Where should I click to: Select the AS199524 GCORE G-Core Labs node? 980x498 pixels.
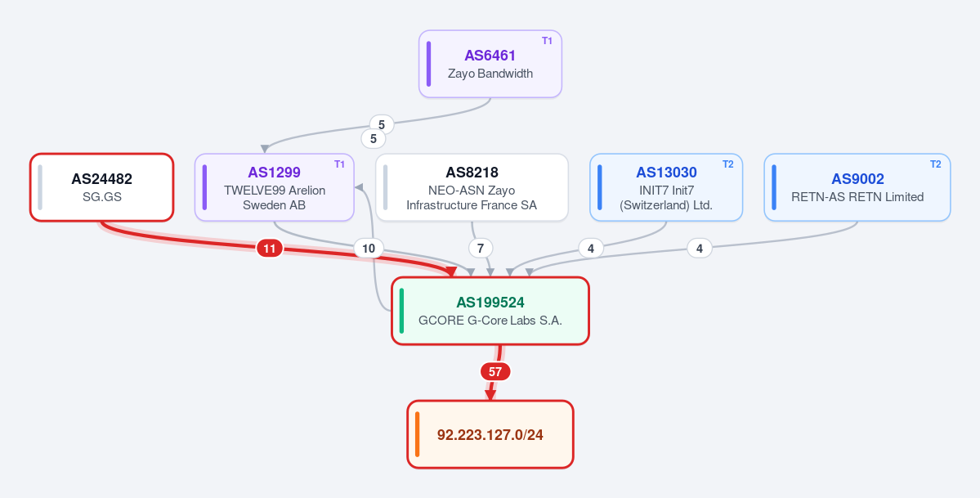point(490,311)
